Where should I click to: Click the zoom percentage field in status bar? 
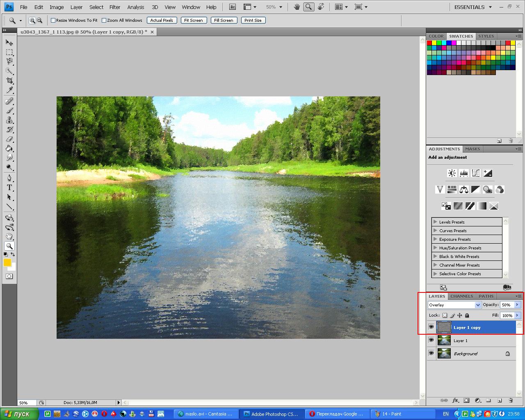27,403
